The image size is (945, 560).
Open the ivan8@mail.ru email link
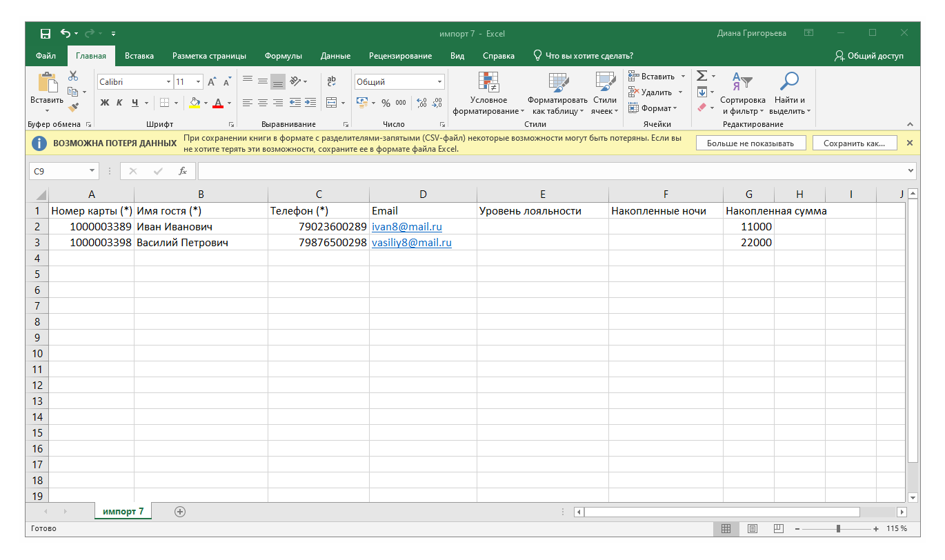tap(407, 226)
